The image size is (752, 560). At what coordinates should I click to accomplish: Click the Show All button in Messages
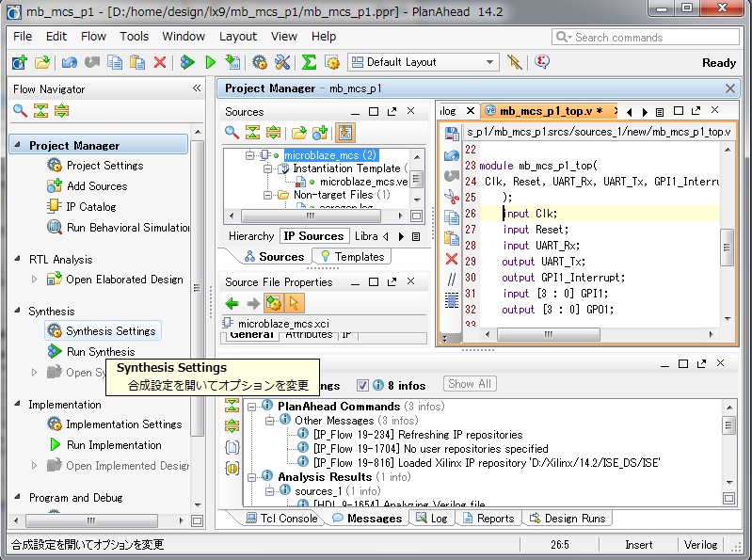click(x=470, y=384)
